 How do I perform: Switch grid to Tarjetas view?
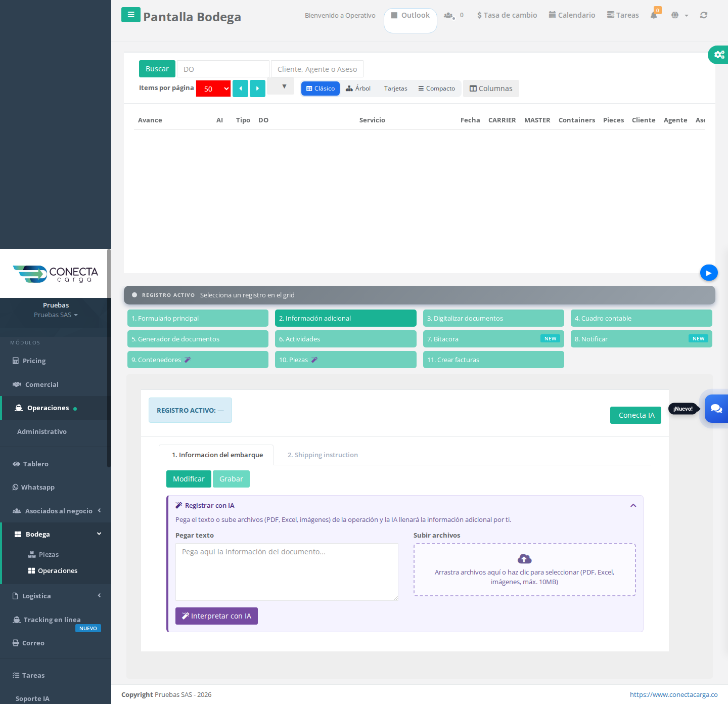pyautogui.click(x=395, y=89)
